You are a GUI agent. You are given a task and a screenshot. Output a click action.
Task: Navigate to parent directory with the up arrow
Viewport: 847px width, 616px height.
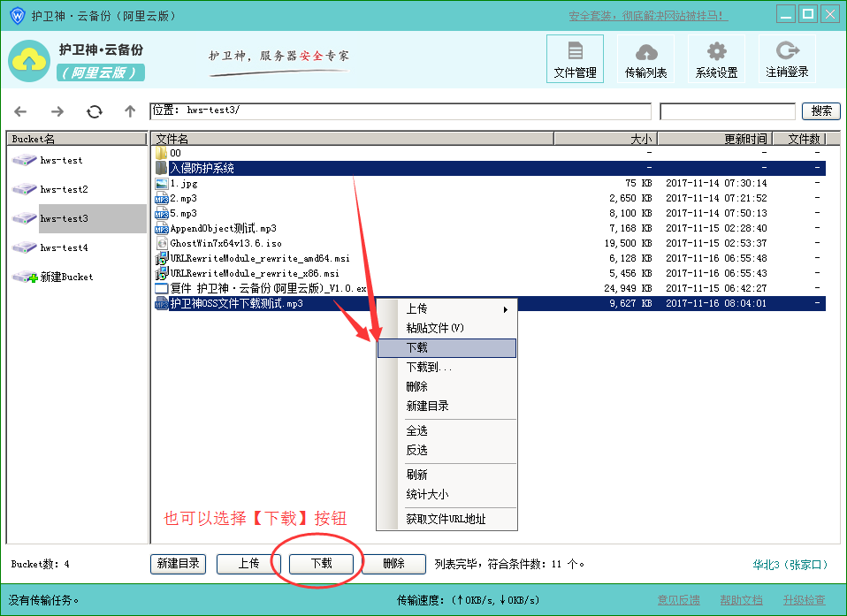pos(129,111)
